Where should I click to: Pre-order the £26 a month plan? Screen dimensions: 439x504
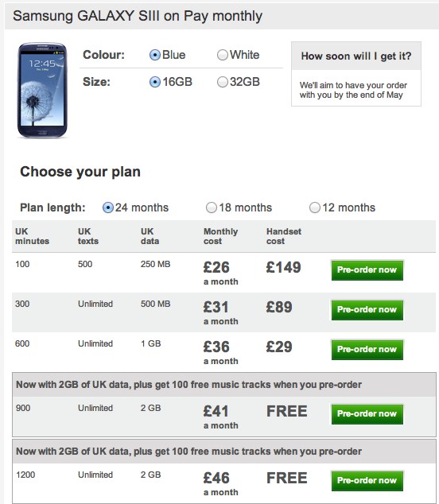click(x=367, y=270)
